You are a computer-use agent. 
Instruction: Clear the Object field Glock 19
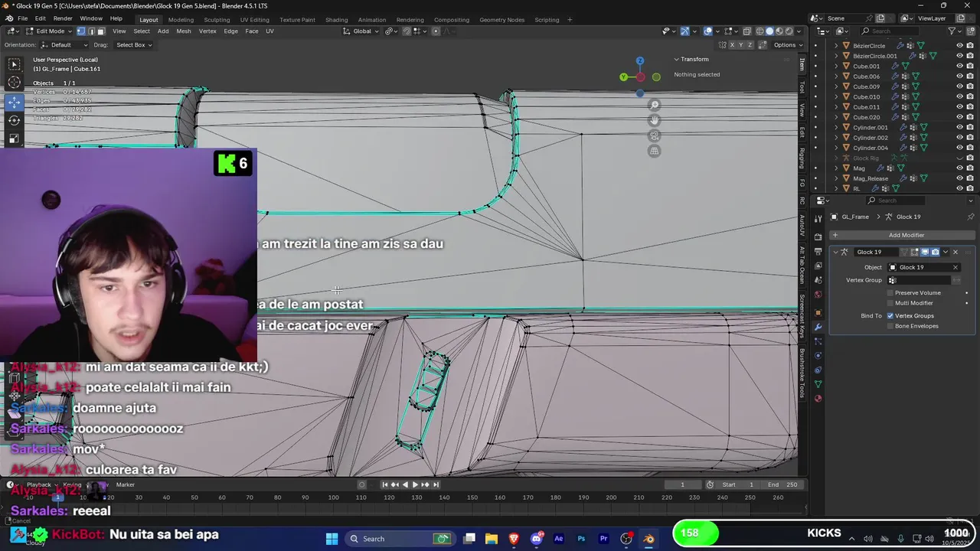click(x=955, y=267)
